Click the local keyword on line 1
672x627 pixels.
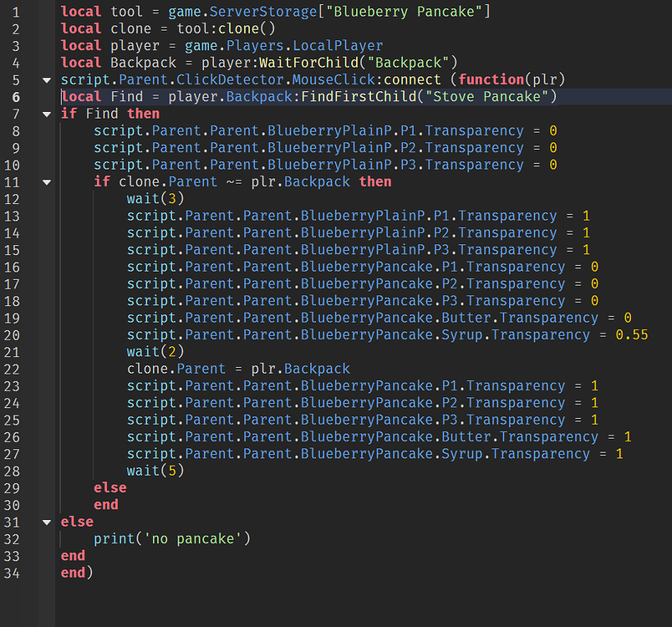click(80, 11)
